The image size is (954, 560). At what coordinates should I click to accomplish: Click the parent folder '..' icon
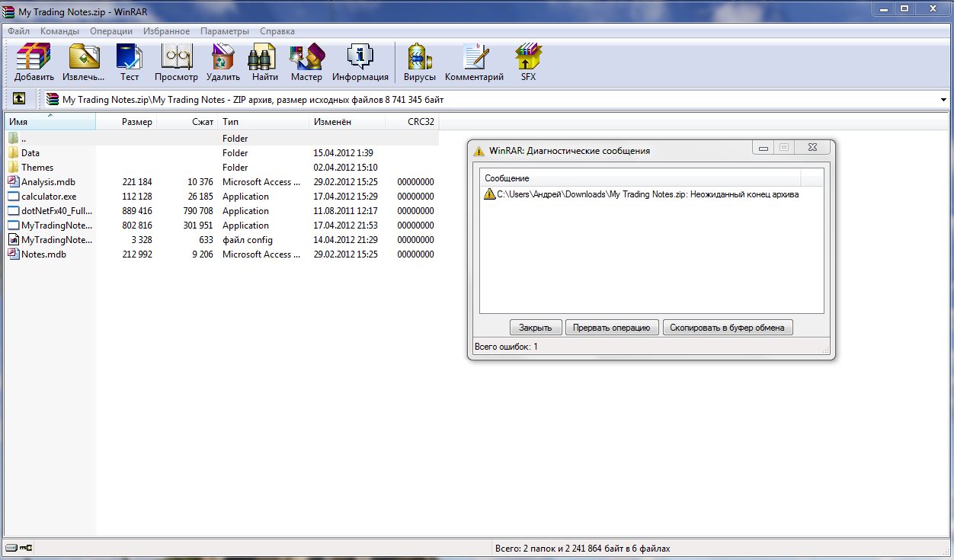14,139
